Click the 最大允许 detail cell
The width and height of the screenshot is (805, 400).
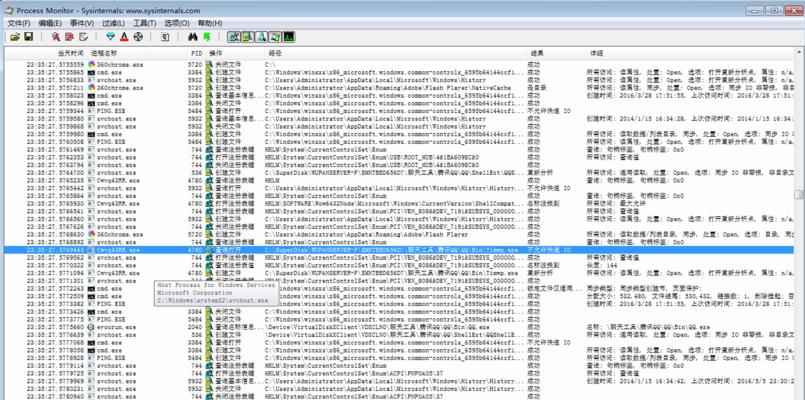[x=616, y=204]
